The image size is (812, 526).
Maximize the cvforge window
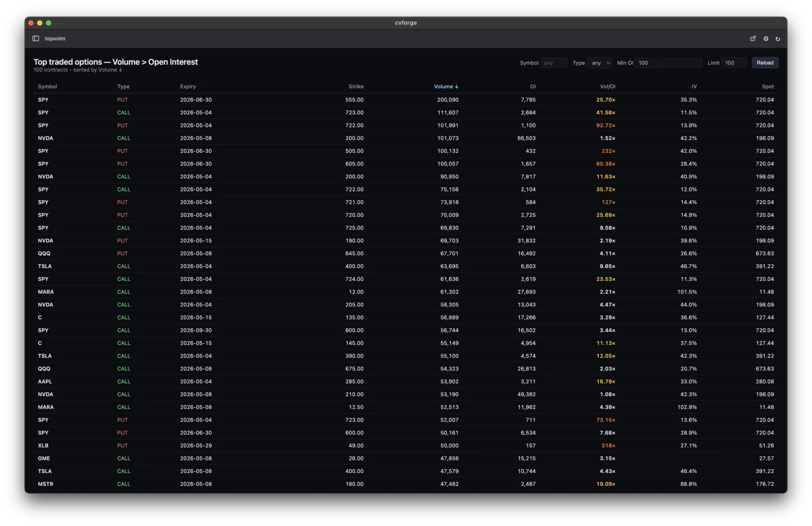tap(48, 23)
